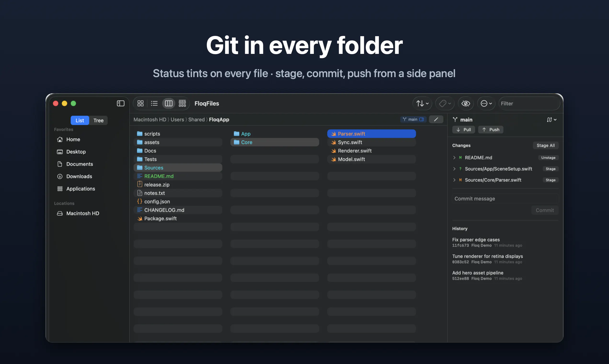
Task: Open the branch switcher dropdown in git panel
Action: click(x=551, y=119)
